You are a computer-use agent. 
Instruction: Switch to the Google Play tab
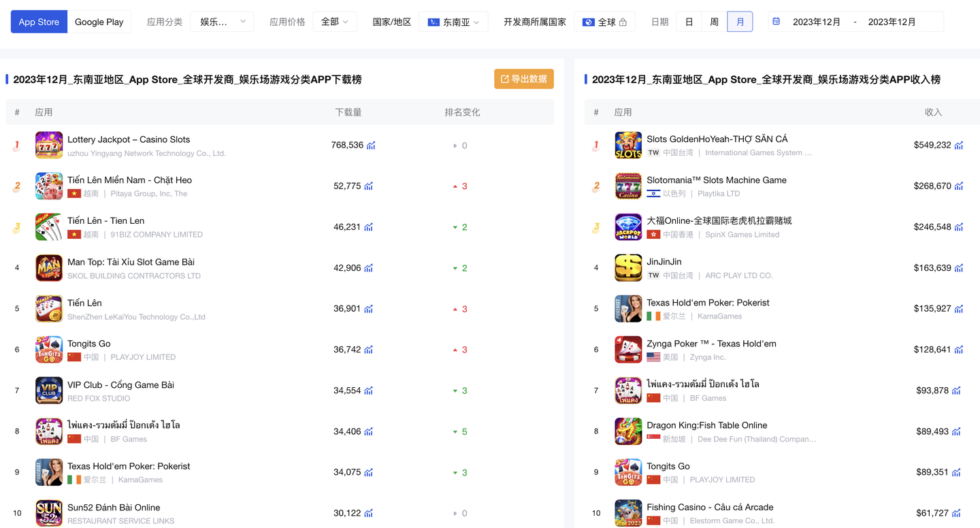[x=99, y=22]
